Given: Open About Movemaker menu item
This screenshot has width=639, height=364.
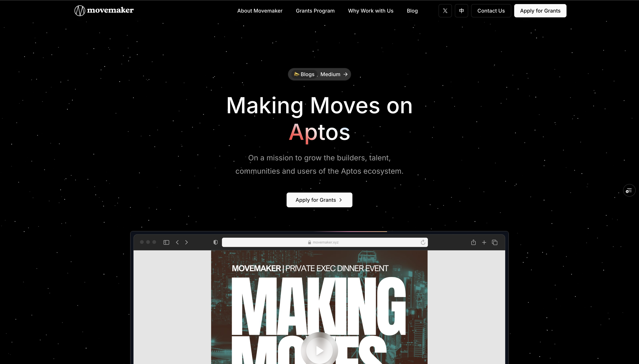Looking at the screenshot, I should click(260, 11).
